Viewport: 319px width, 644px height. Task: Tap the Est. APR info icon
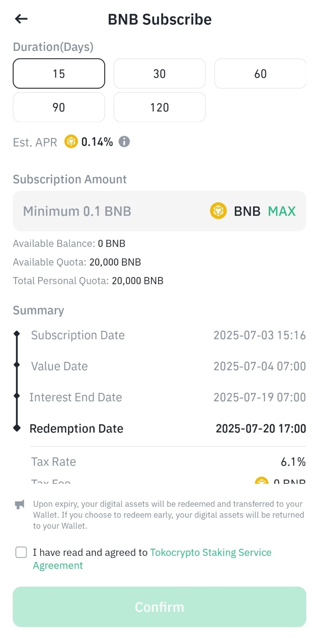pos(124,142)
